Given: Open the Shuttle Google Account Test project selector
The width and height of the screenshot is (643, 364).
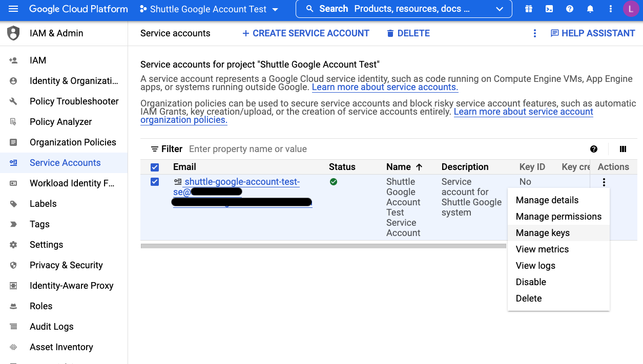Looking at the screenshot, I should click(209, 9).
